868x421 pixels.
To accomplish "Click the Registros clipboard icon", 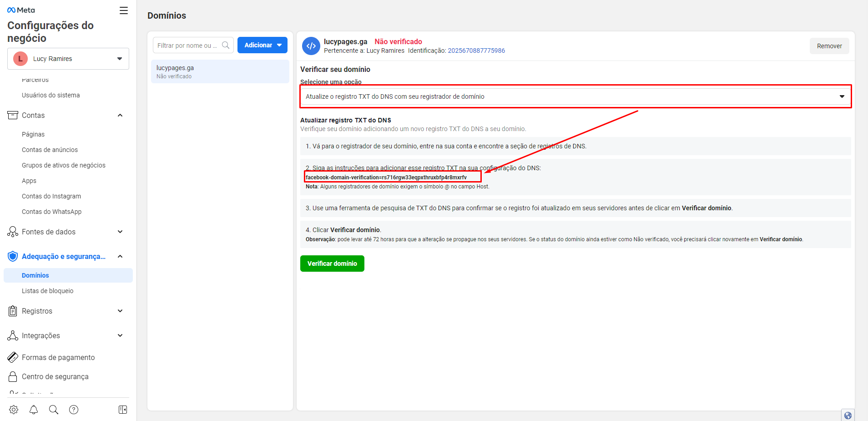I will tap(13, 311).
